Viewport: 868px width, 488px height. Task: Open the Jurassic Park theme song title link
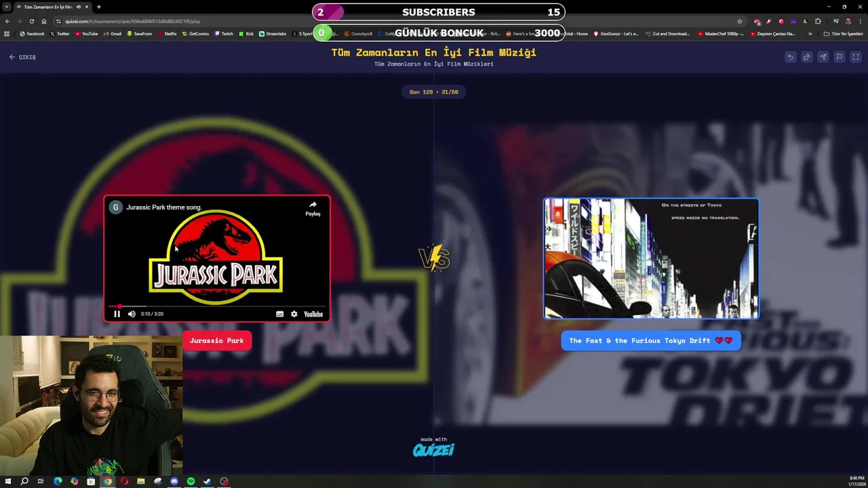coord(164,207)
